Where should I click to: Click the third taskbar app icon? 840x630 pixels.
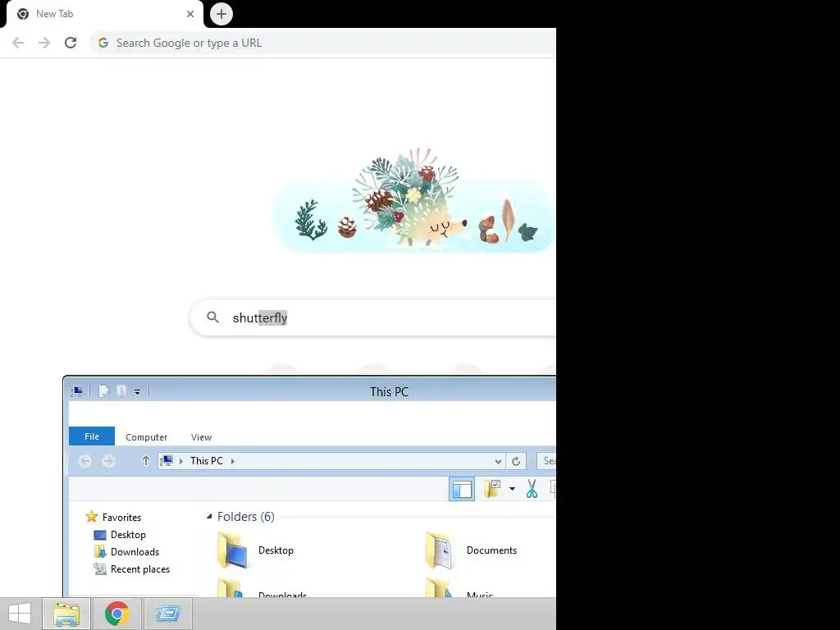click(x=167, y=614)
